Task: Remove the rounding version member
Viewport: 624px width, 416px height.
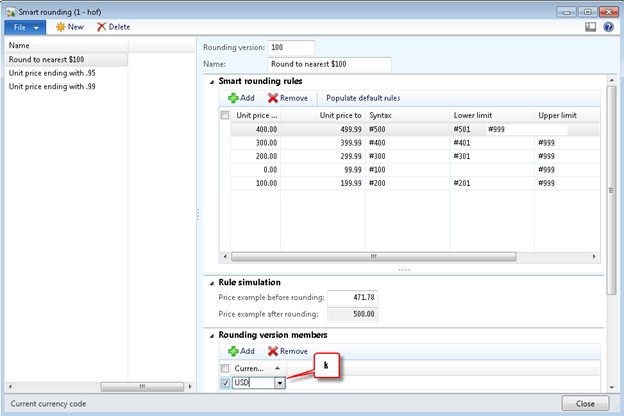Action: coord(287,351)
